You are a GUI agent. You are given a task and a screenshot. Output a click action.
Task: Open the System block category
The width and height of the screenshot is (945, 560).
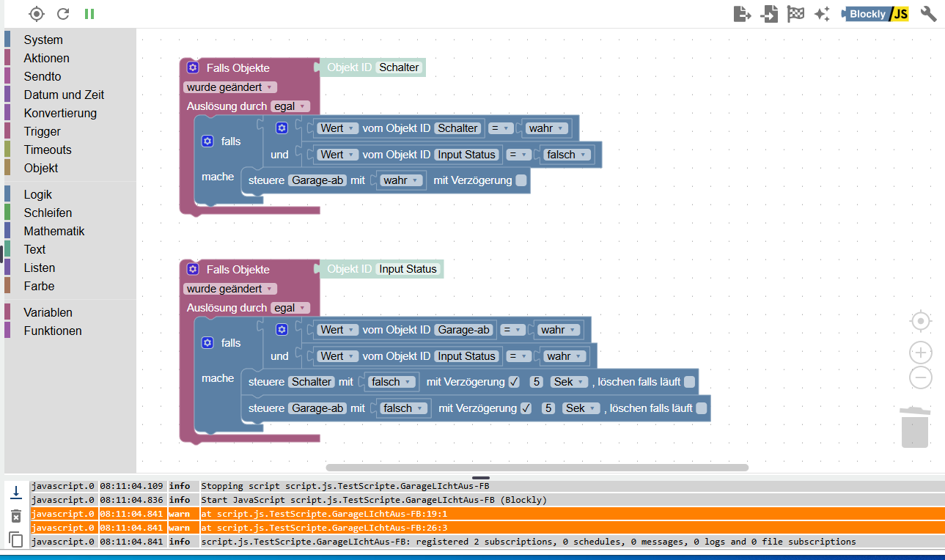click(43, 40)
